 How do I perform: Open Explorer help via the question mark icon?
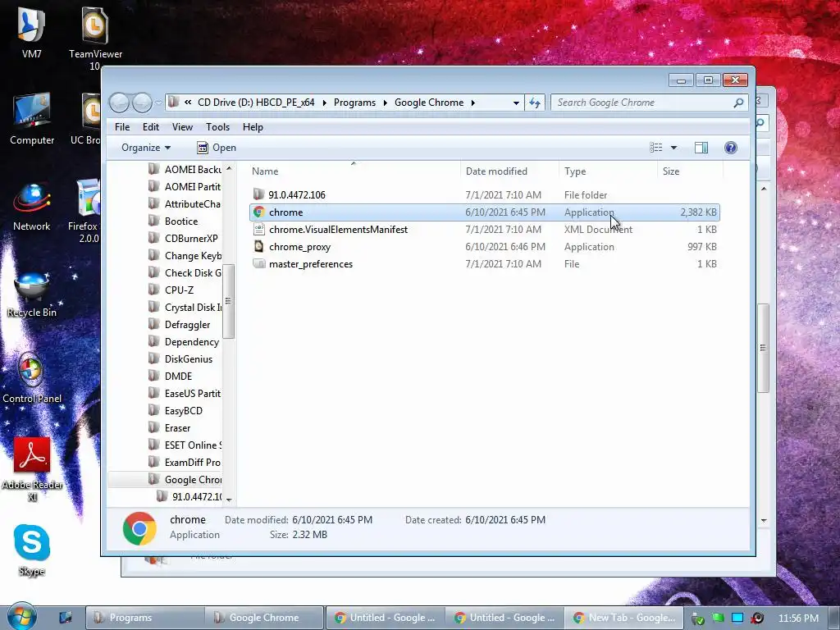(x=731, y=148)
